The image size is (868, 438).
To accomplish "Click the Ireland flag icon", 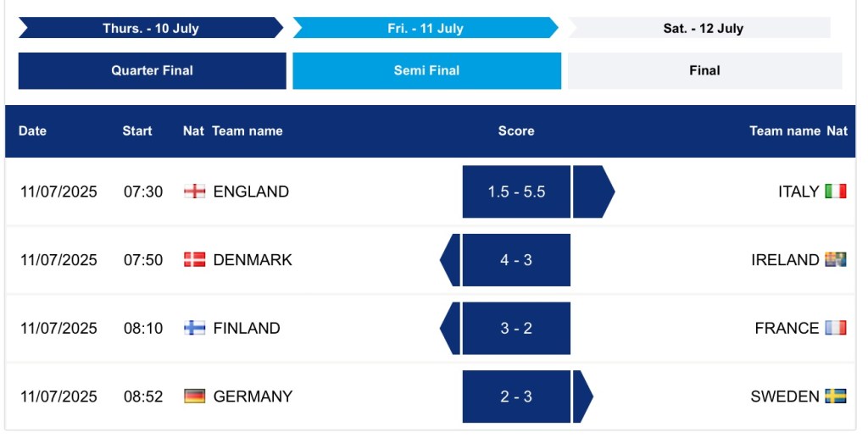I will [836, 260].
